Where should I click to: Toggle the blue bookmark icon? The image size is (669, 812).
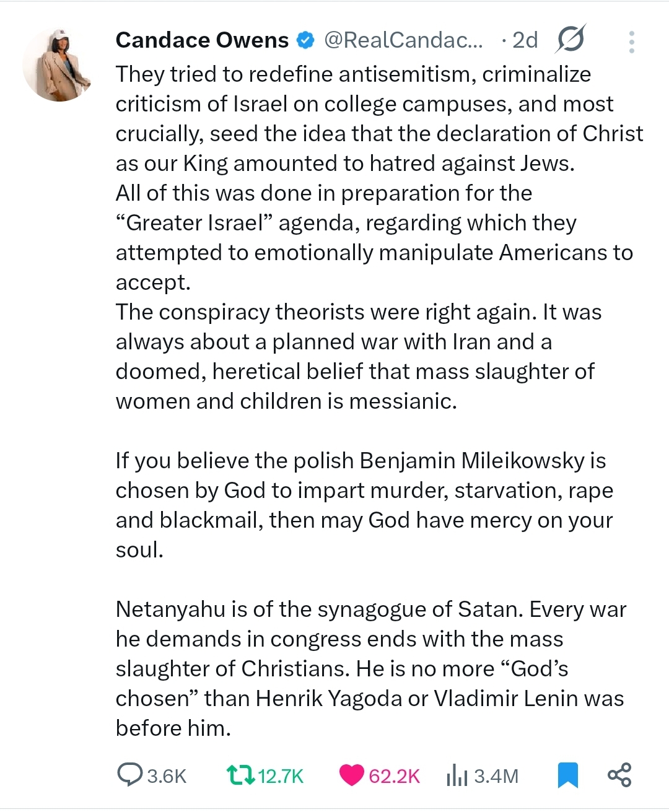coord(567,775)
